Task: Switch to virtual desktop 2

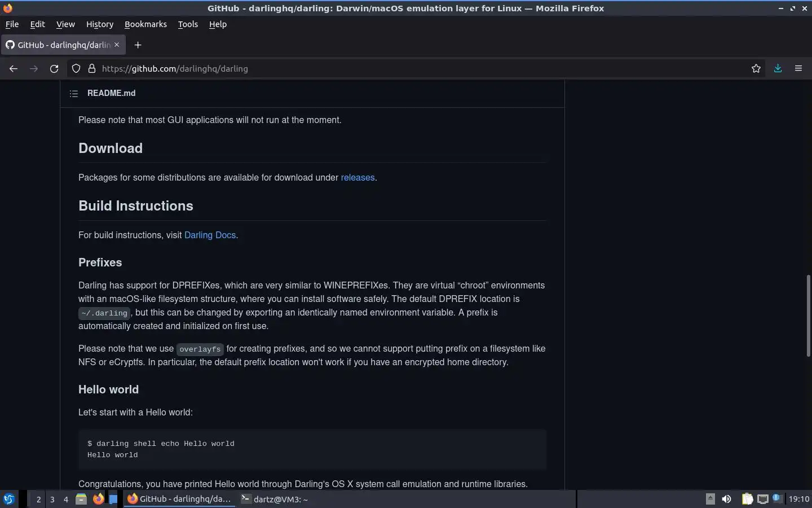Action: coord(38,499)
